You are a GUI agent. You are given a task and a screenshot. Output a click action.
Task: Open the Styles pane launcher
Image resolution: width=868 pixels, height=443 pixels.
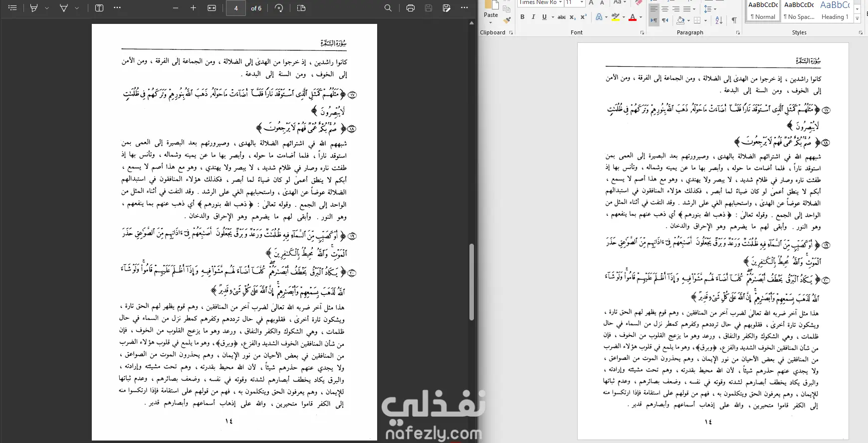861,33
